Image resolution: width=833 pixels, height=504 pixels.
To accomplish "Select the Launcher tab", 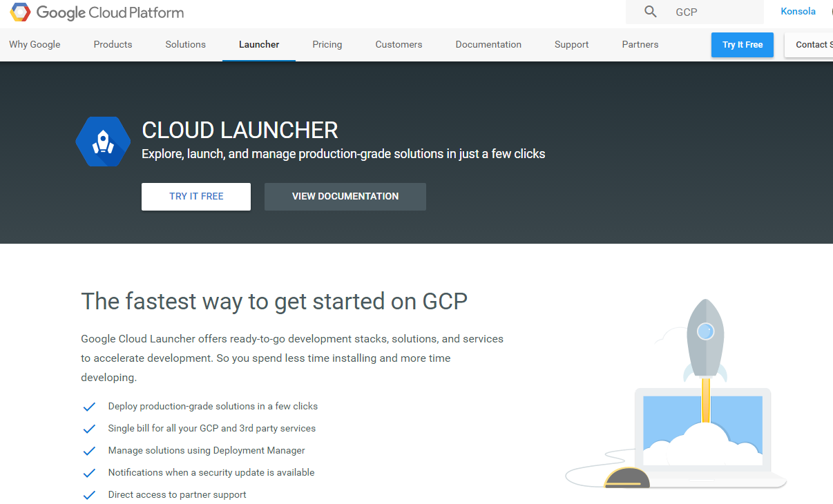I will tap(259, 44).
